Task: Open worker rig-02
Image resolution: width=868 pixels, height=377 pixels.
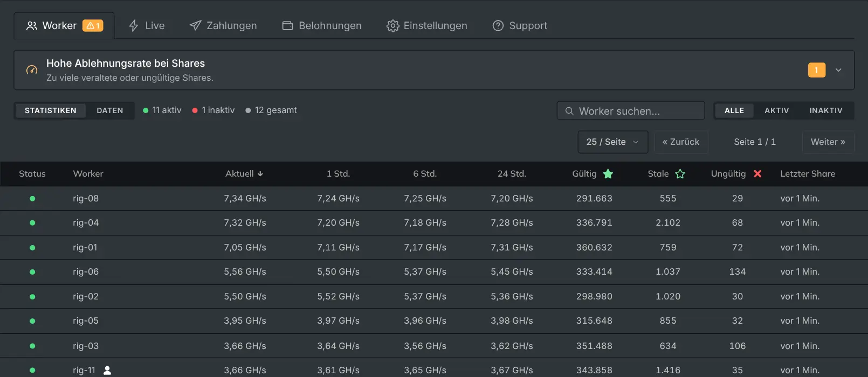Action: tap(86, 297)
